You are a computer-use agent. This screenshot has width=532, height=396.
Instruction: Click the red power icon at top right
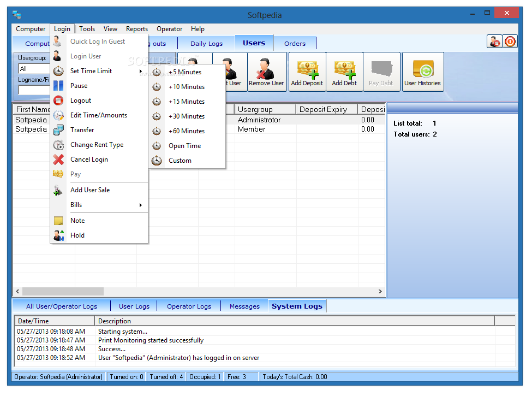point(510,42)
